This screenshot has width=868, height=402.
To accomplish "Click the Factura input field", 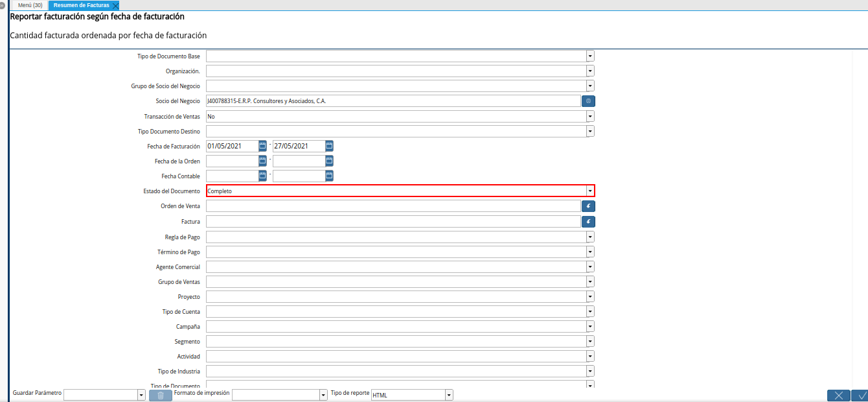I will [x=393, y=222].
